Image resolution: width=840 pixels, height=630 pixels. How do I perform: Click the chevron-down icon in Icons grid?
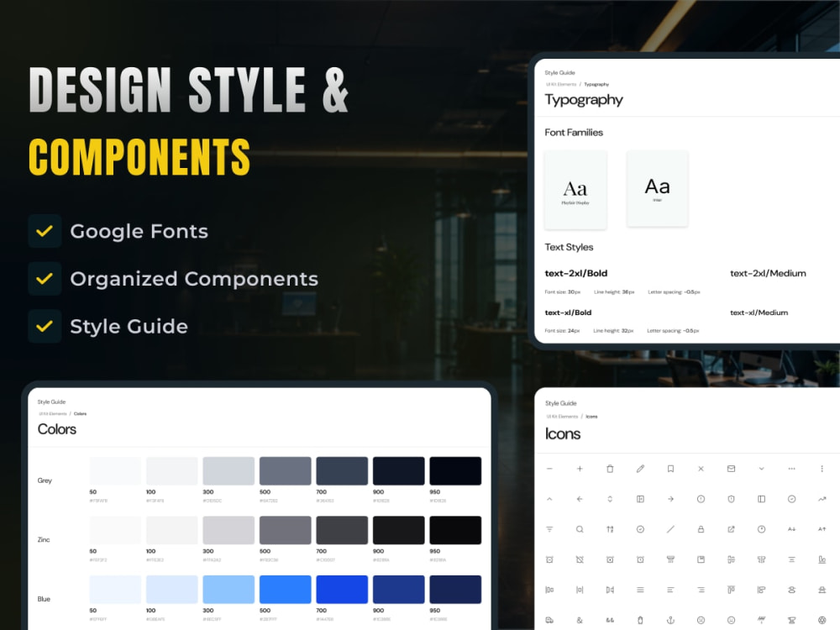761,469
